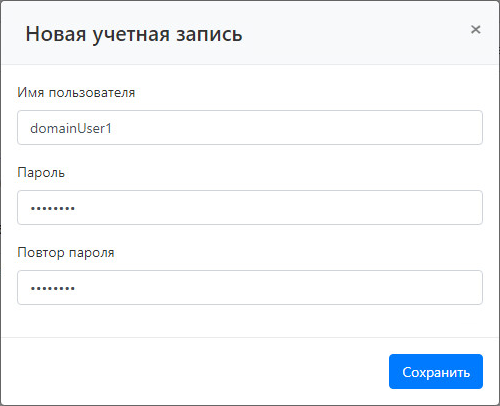Focus the Имя пользователя input field
500x406 pixels.
[250, 128]
